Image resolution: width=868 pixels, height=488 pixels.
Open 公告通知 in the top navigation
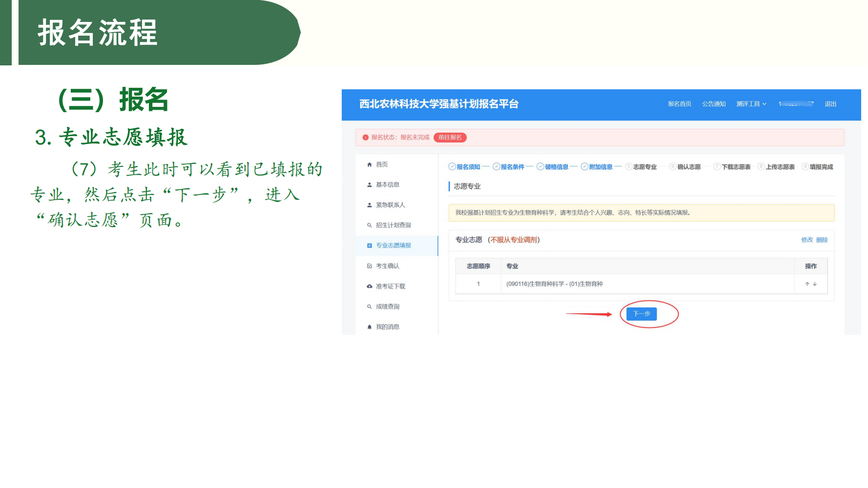coord(714,104)
